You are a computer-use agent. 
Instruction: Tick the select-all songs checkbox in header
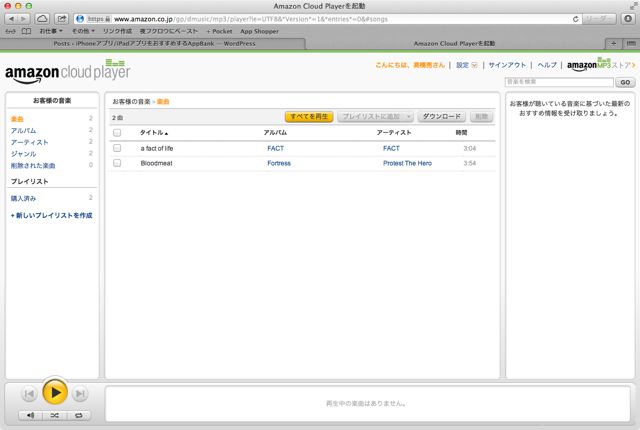point(117,133)
